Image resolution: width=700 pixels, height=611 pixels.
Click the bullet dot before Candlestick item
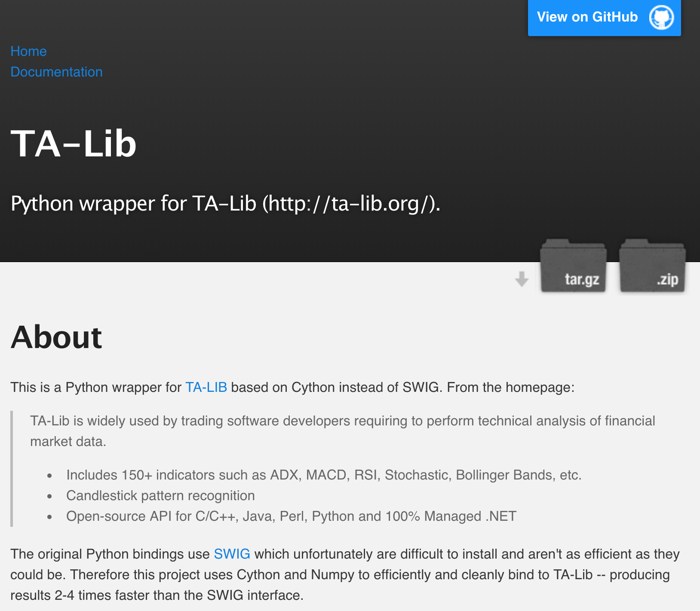pyautogui.click(x=50, y=496)
